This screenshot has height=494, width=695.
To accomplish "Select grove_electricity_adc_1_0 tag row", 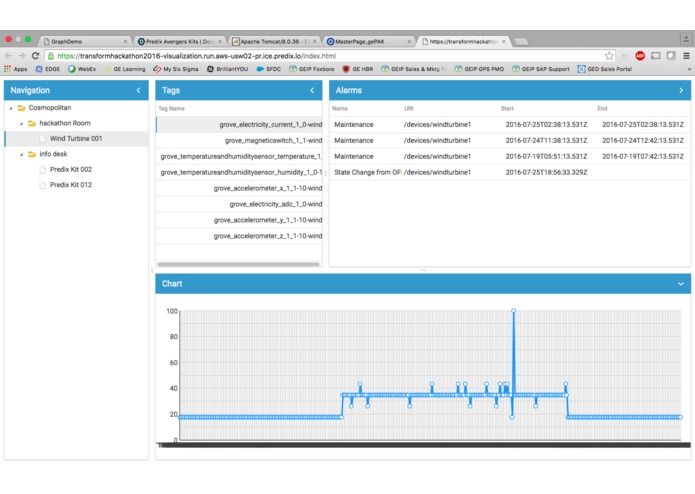I will point(239,205).
